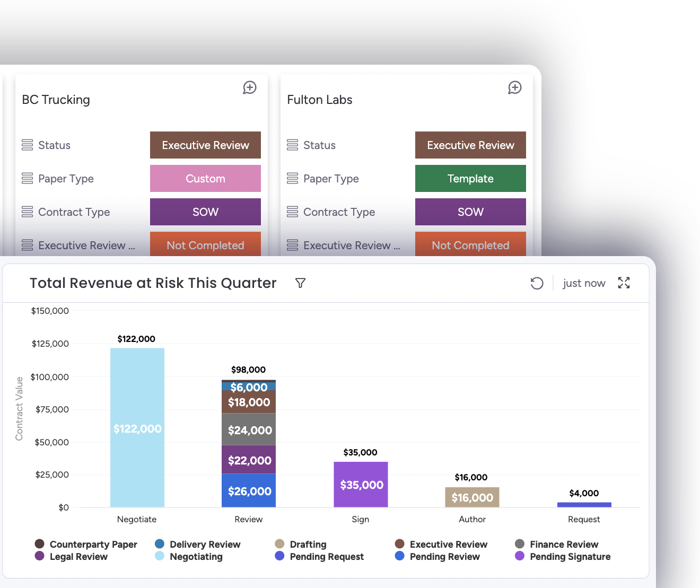This screenshot has width=700, height=588.
Task: Open the chart filter funnel icon
Action: coord(300,283)
